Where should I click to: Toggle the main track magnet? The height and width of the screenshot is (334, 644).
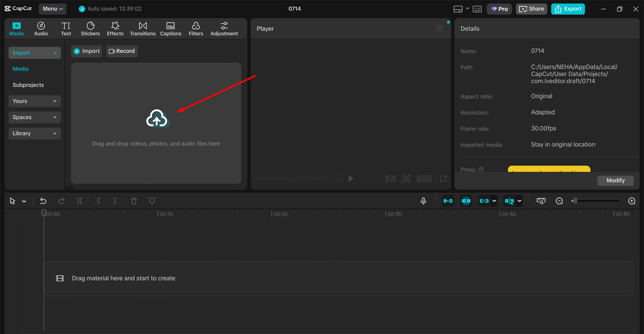[x=448, y=201]
